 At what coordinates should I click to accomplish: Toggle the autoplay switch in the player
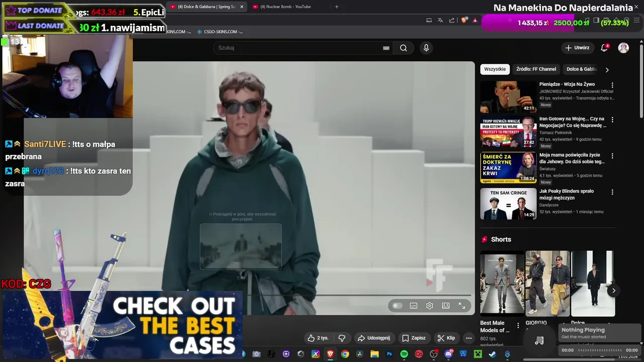pyautogui.click(x=397, y=306)
